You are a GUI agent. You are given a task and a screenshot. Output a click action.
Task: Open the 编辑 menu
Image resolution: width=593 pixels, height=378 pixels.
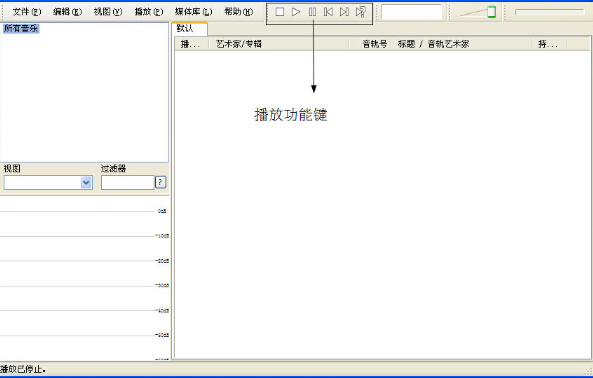pos(67,12)
